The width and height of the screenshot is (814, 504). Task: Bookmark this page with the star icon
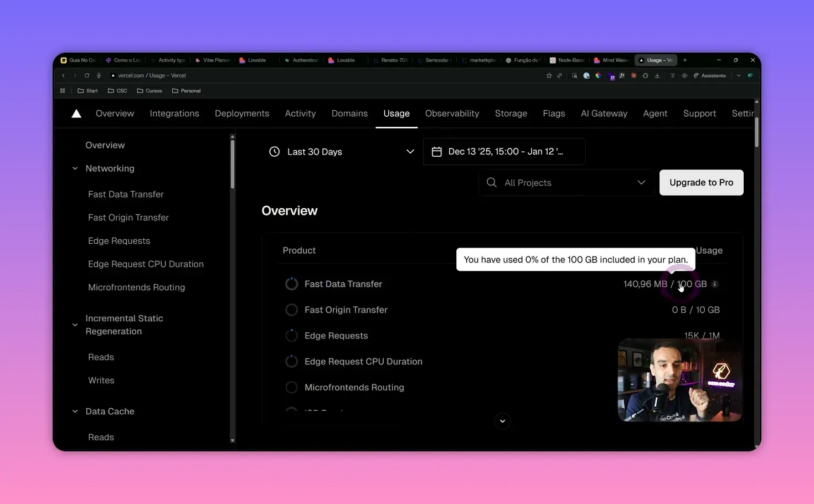pos(549,75)
